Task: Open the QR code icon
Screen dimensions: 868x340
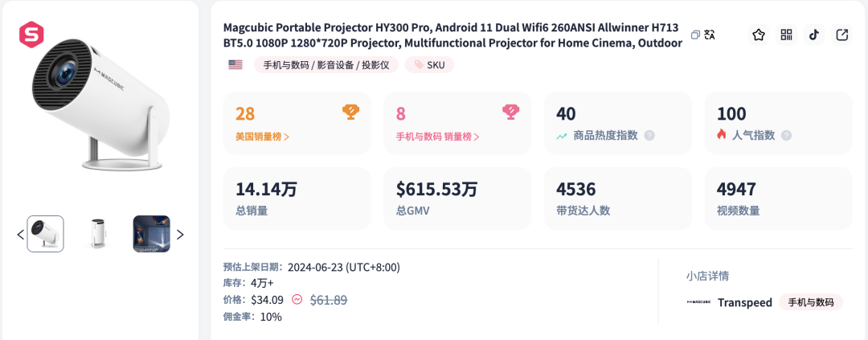Action: 786,35
